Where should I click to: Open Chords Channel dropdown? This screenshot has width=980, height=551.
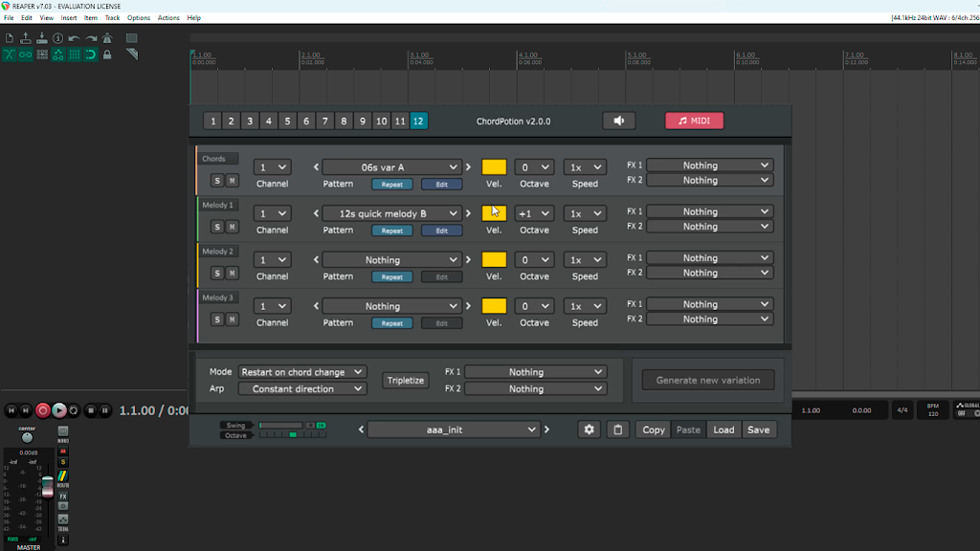point(272,167)
